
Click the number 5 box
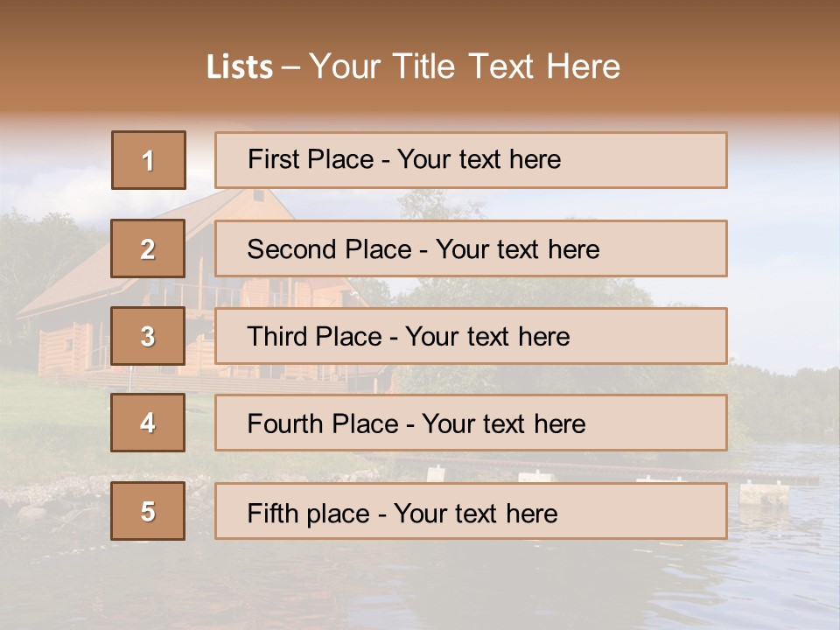(x=148, y=511)
